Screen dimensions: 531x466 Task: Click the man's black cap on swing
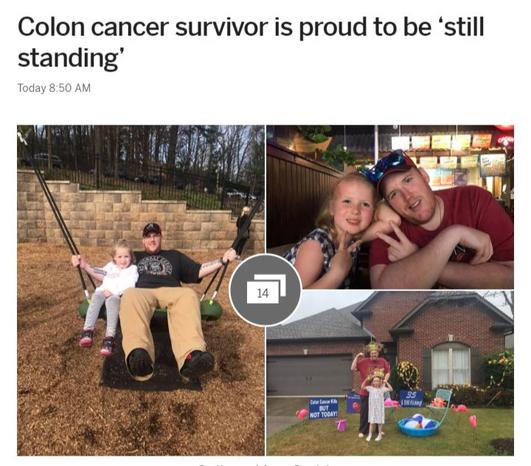point(152,229)
